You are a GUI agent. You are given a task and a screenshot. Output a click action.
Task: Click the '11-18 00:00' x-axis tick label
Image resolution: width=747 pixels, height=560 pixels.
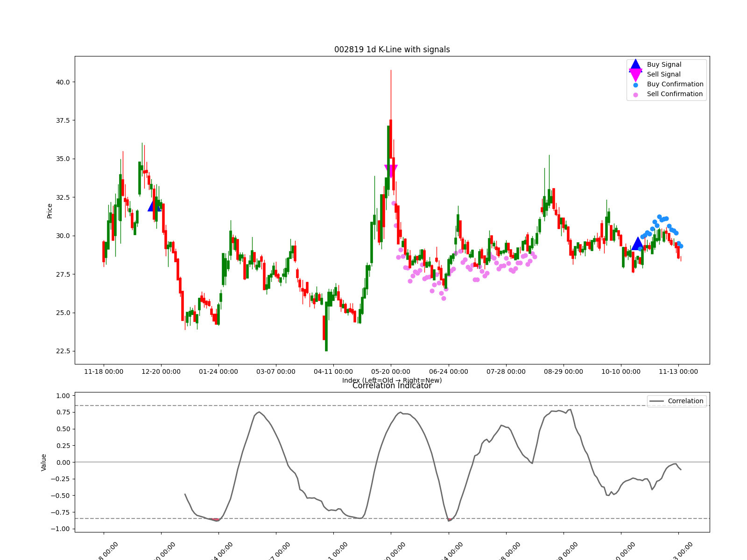tap(104, 371)
